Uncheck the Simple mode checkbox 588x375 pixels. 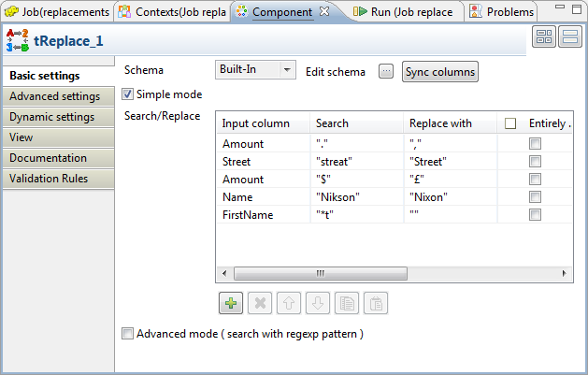coord(128,94)
